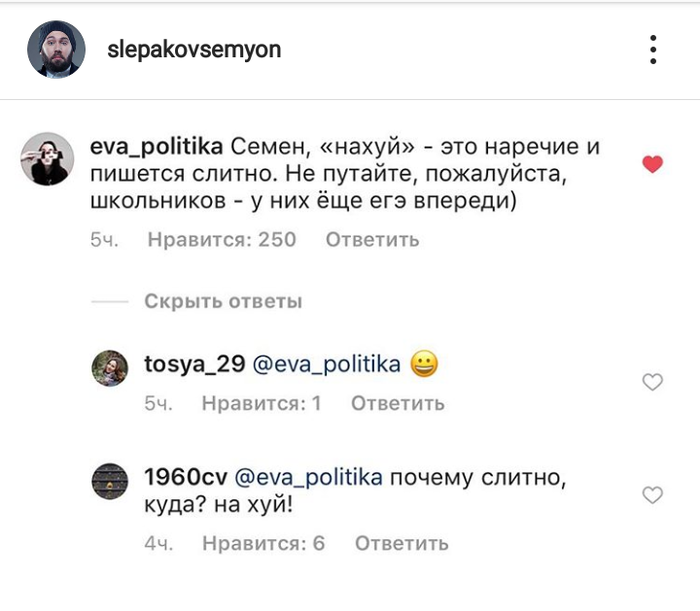Viewport: 700px width, 611px height.
Task: Reply to the 1960cv comment
Action: coord(402,544)
